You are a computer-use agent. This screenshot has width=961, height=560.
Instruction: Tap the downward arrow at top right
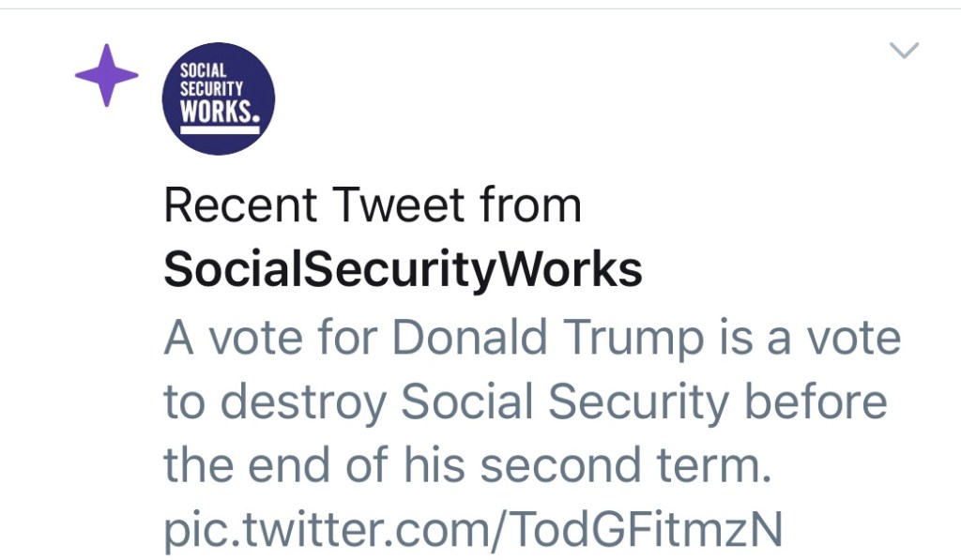(904, 52)
